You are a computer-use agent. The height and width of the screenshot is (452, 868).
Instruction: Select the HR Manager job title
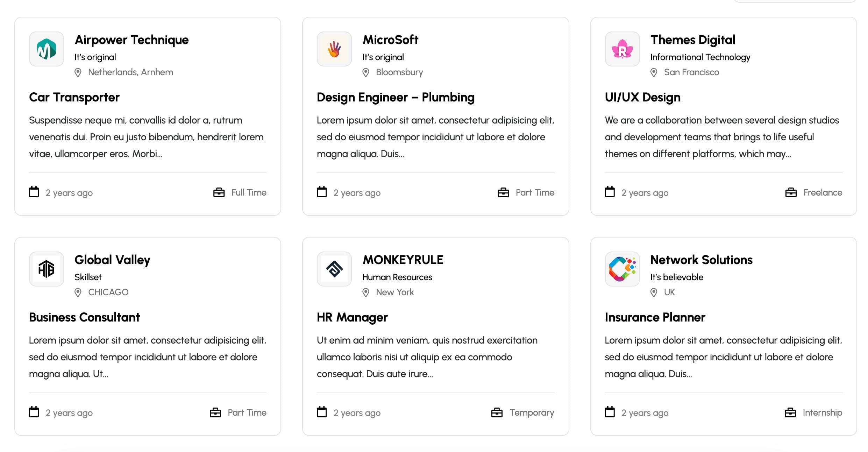352,317
